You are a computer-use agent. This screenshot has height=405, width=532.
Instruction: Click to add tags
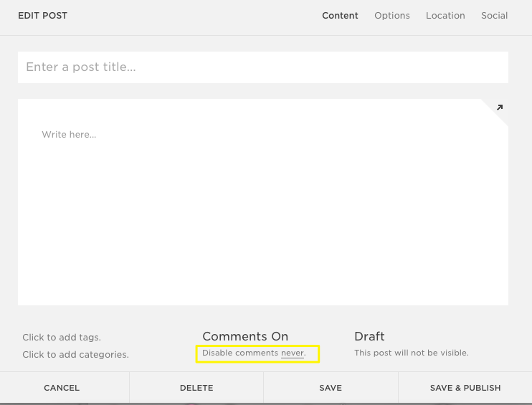pos(62,337)
